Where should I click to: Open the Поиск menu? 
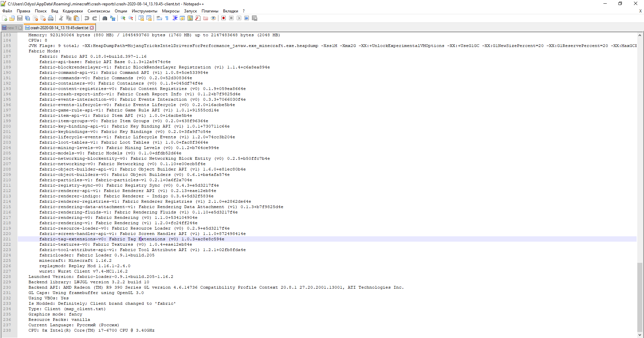(41, 11)
